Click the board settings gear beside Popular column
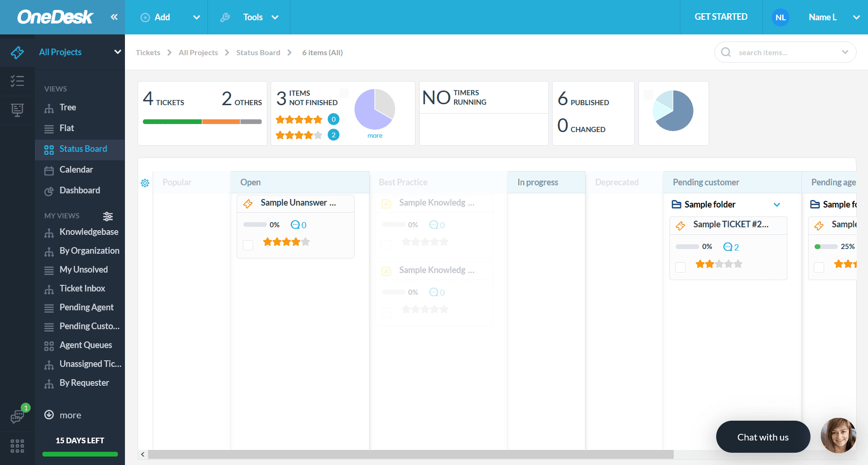 [x=145, y=183]
